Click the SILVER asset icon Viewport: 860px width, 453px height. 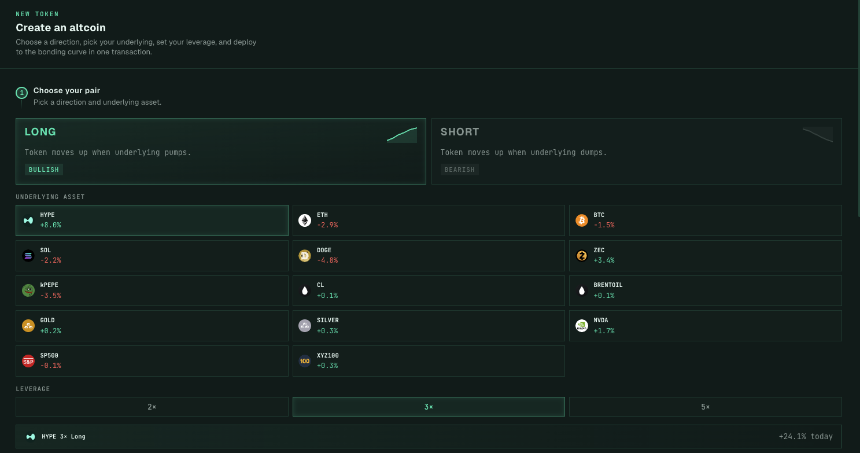304,326
